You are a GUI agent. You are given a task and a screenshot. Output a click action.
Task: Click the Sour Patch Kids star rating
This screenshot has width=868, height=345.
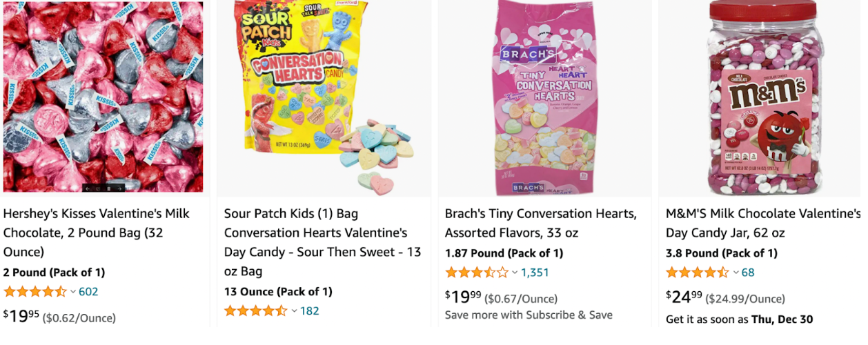point(256,310)
